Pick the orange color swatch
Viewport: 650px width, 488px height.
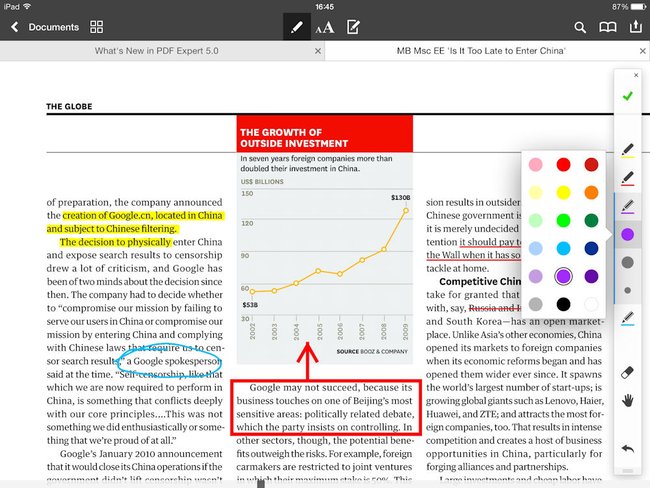tap(591, 192)
